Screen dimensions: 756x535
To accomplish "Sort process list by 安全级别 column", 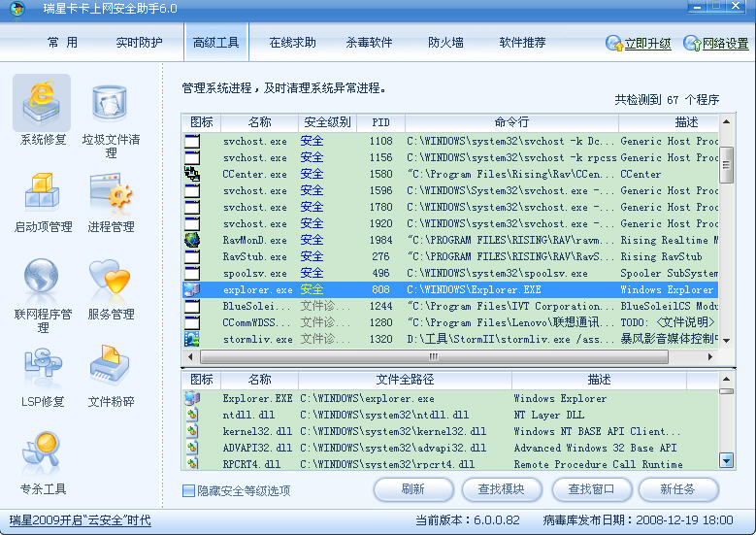I will tap(327, 122).
